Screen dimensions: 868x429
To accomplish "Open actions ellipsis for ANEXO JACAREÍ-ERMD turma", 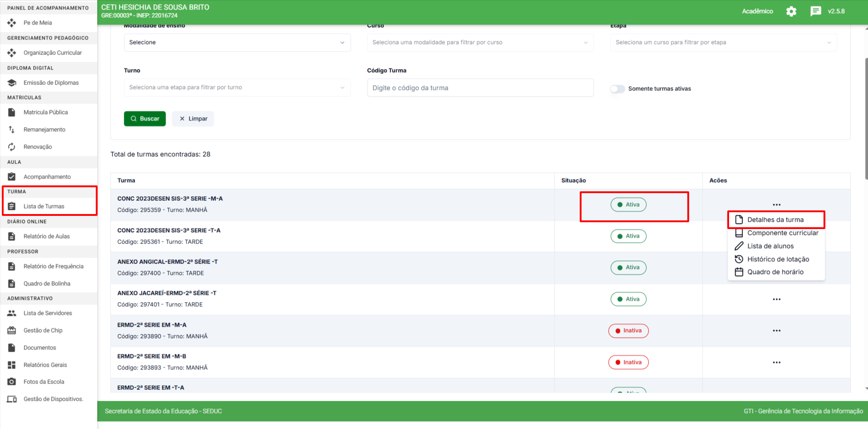I will [776, 299].
